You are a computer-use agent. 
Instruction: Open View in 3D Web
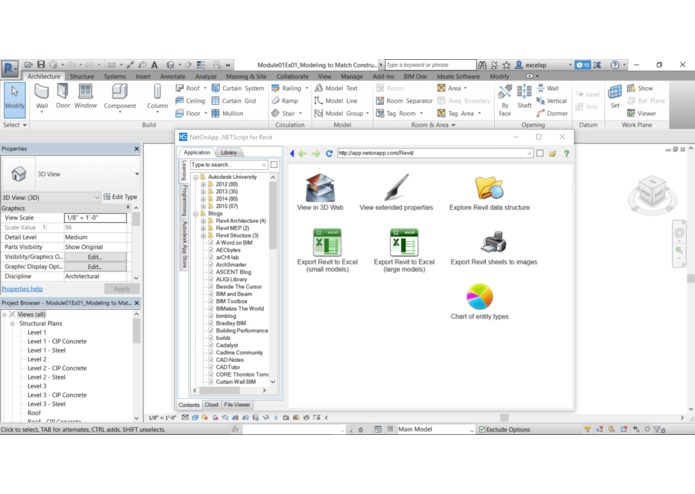(320, 192)
